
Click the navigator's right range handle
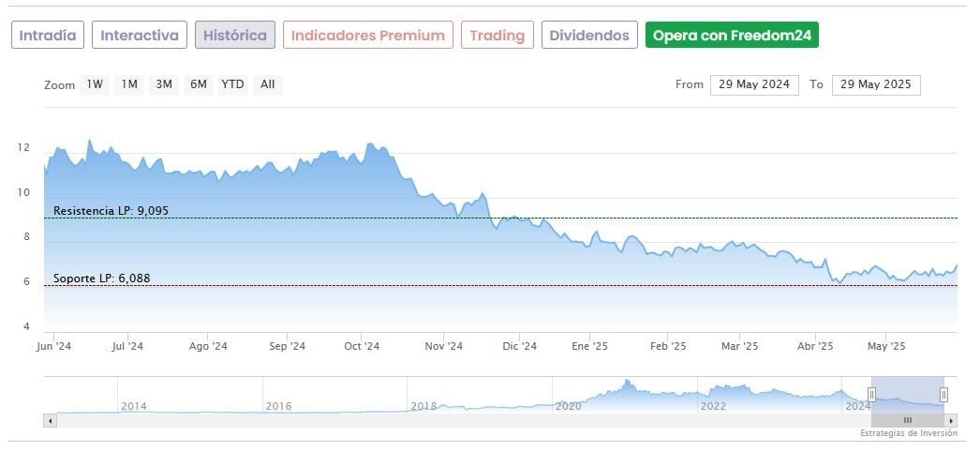tap(943, 395)
